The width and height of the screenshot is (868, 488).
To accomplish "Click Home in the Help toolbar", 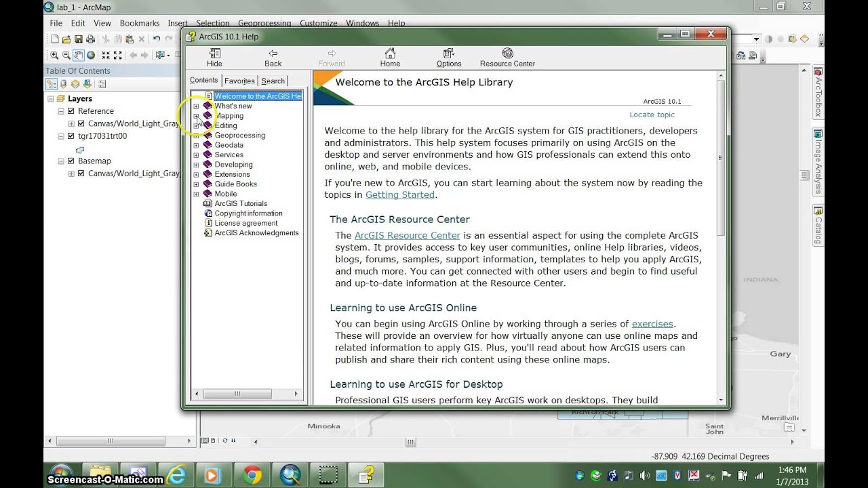I will (390, 58).
